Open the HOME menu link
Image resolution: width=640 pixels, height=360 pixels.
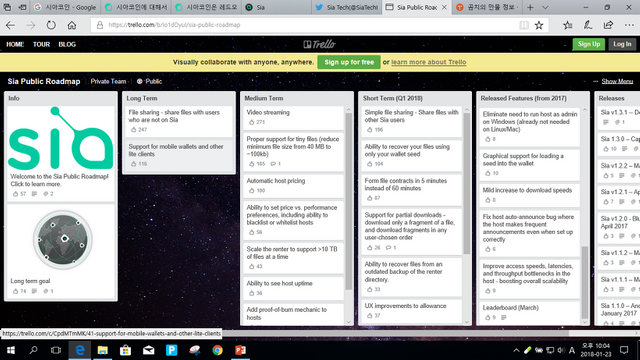point(15,44)
